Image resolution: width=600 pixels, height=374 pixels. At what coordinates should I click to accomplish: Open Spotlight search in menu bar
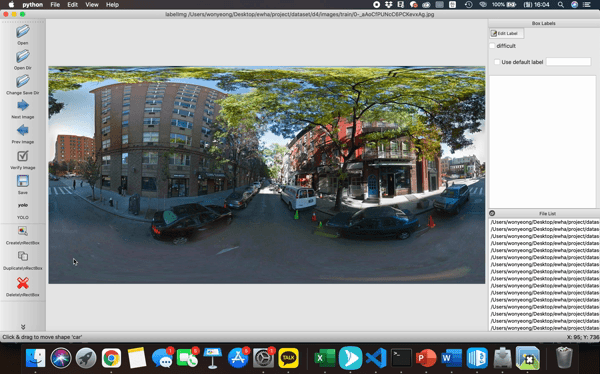tap(561, 5)
